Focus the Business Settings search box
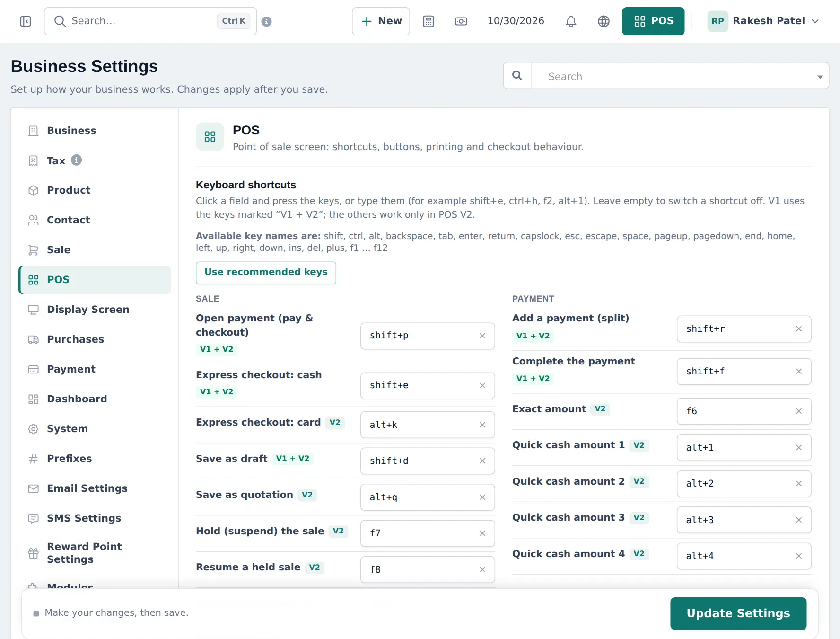 [x=679, y=76]
